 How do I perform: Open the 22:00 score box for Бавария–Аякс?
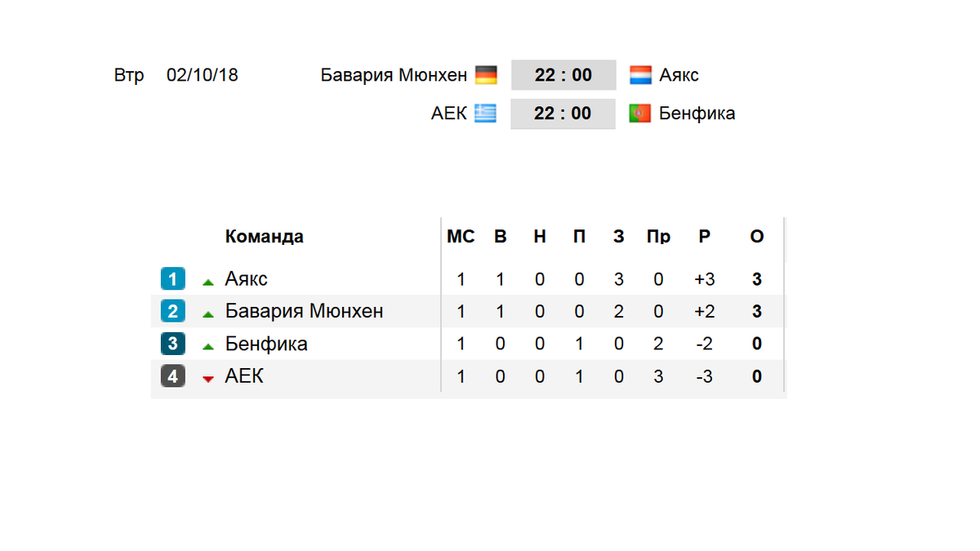pos(563,75)
